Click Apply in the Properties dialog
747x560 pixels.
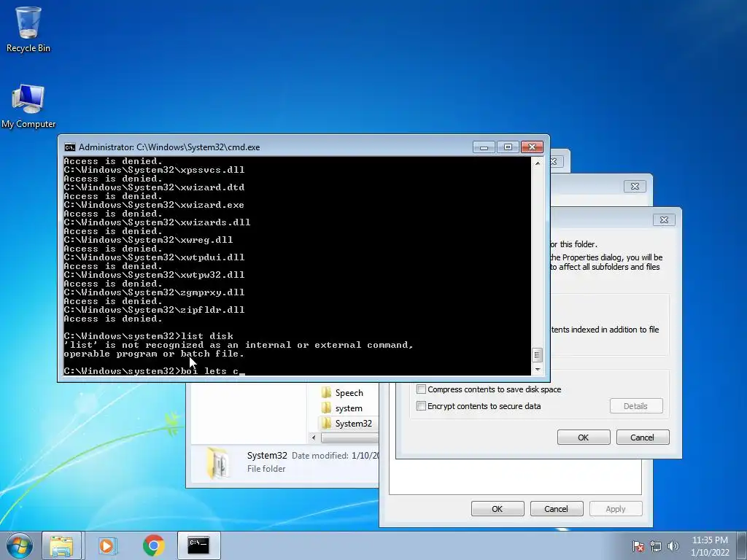coord(616,508)
